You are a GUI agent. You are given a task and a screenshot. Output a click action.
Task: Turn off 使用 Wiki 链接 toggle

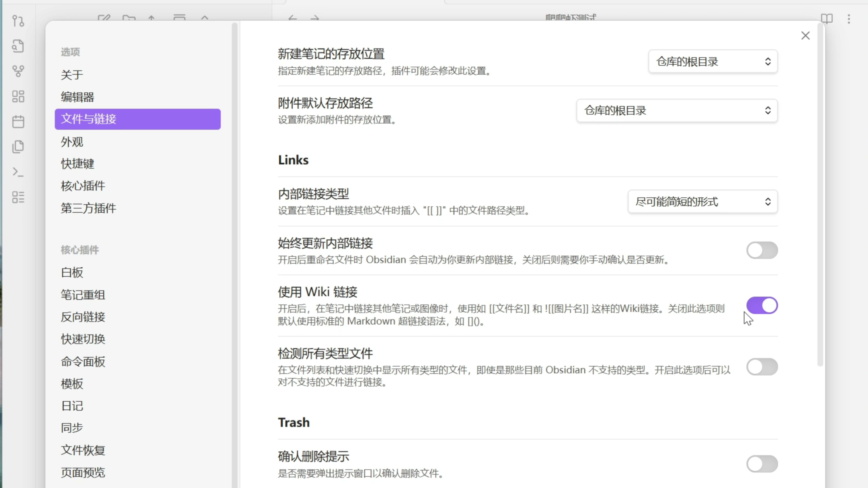pyautogui.click(x=762, y=305)
